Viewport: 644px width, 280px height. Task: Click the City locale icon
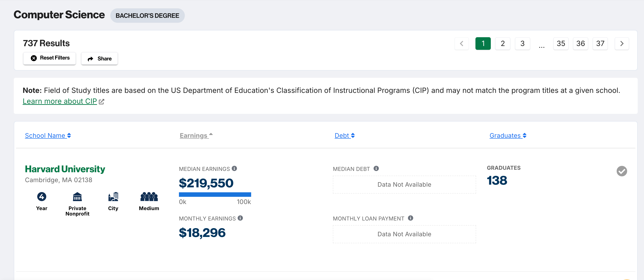coord(113,197)
